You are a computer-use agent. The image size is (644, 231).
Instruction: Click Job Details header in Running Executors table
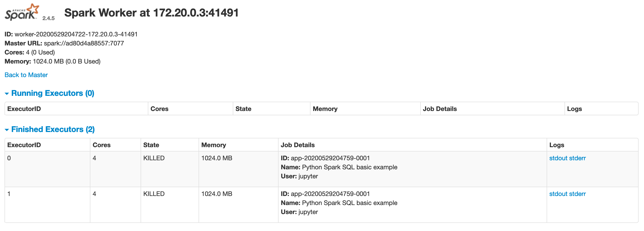(x=440, y=109)
